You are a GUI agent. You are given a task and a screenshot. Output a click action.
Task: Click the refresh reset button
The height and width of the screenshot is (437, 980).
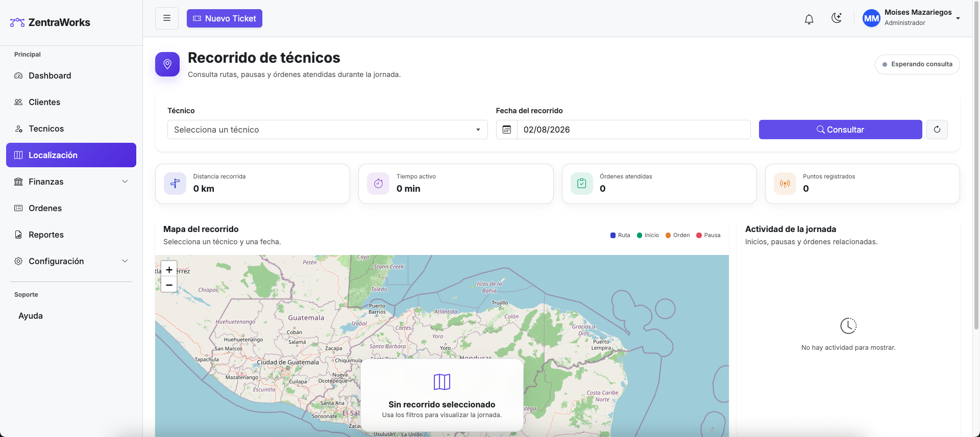point(937,130)
